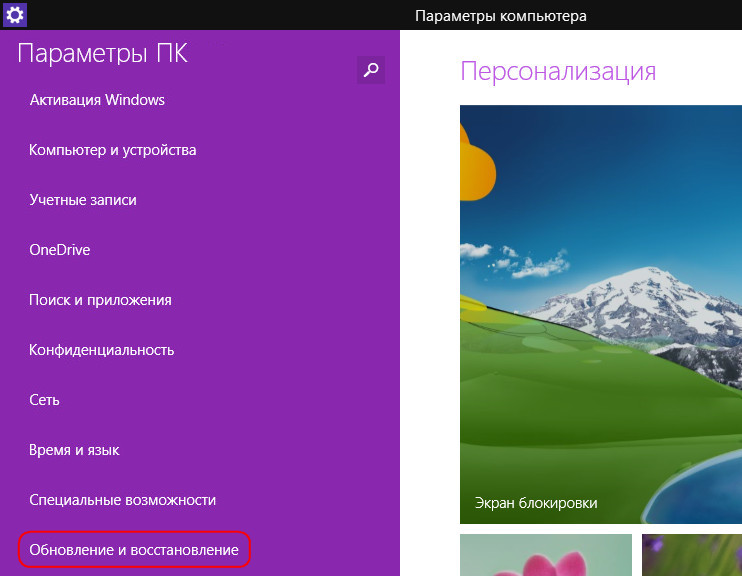Open the OneDrive settings section

click(x=60, y=250)
